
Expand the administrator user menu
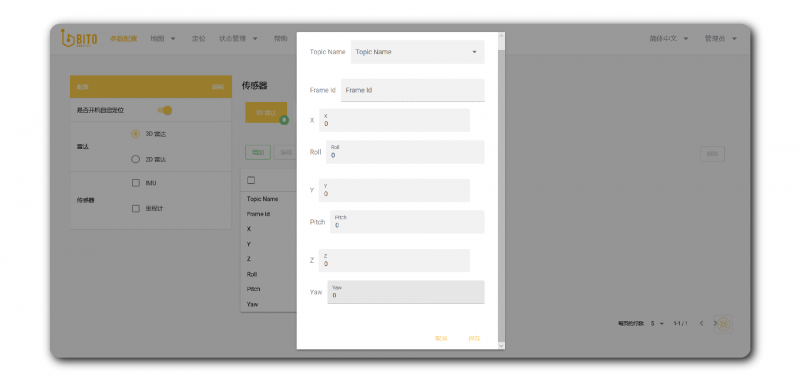[x=720, y=38]
